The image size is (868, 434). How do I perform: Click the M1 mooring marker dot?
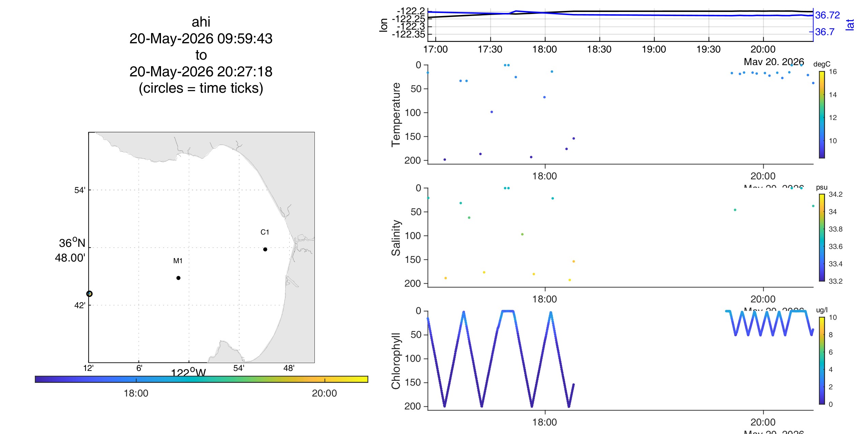coord(178,278)
